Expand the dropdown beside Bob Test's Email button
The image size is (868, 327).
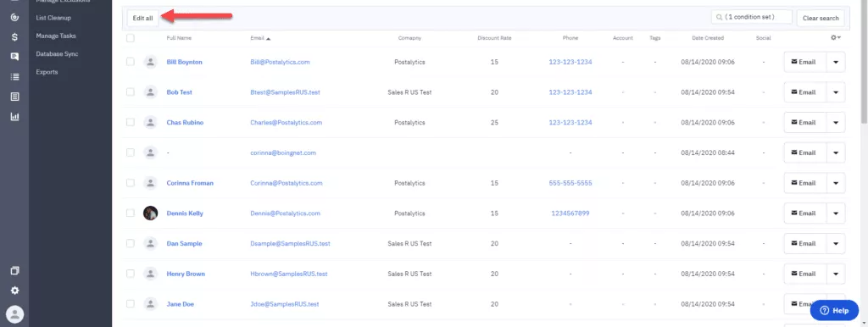[835, 92]
